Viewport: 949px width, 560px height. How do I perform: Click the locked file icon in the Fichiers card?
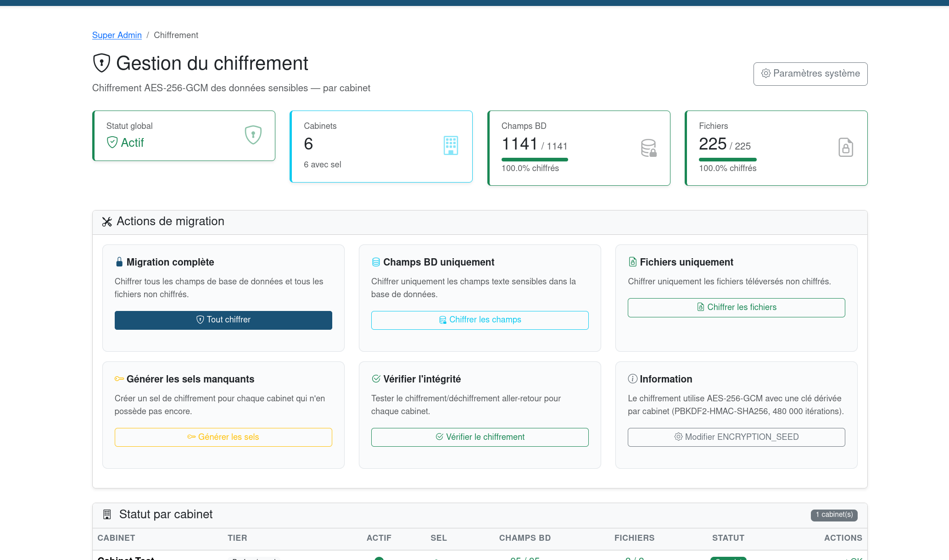(845, 147)
